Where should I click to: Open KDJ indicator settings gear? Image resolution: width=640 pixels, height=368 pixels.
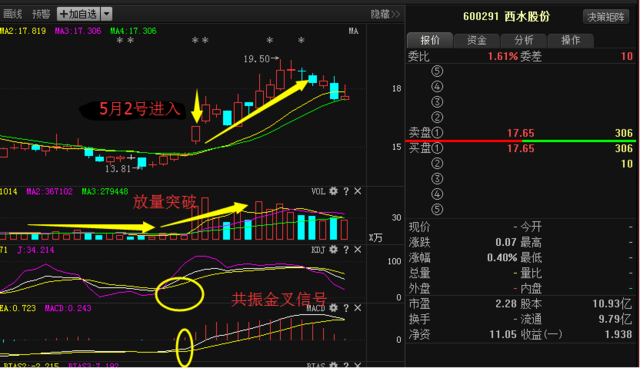click(x=333, y=250)
